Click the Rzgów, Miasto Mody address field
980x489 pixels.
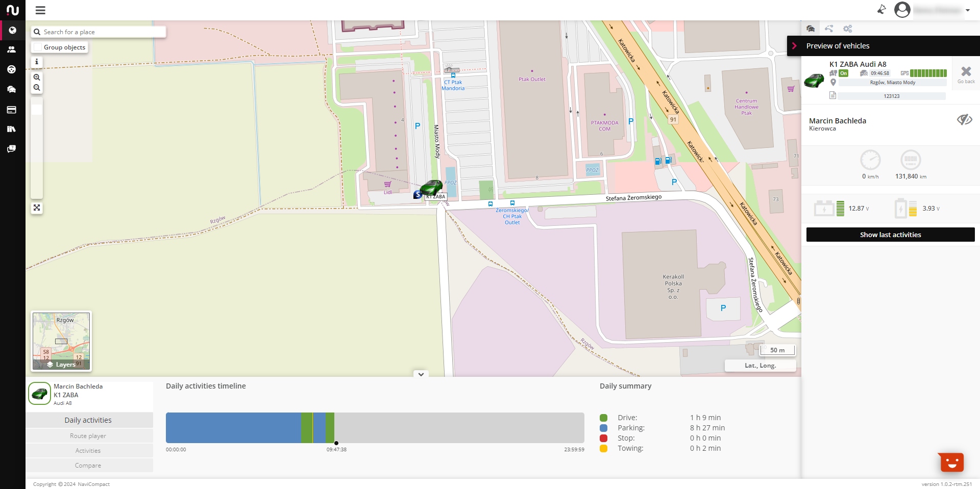pos(893,83)
